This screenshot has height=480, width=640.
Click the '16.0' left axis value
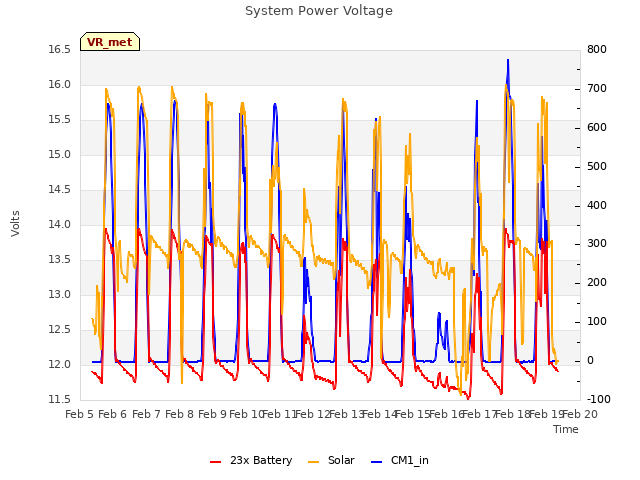[x=60, y=85]
